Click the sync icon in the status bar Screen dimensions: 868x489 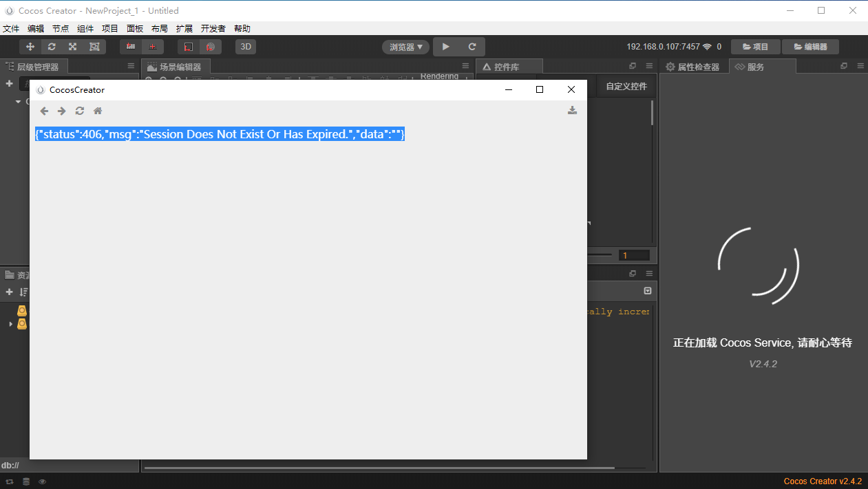(10, 481)
